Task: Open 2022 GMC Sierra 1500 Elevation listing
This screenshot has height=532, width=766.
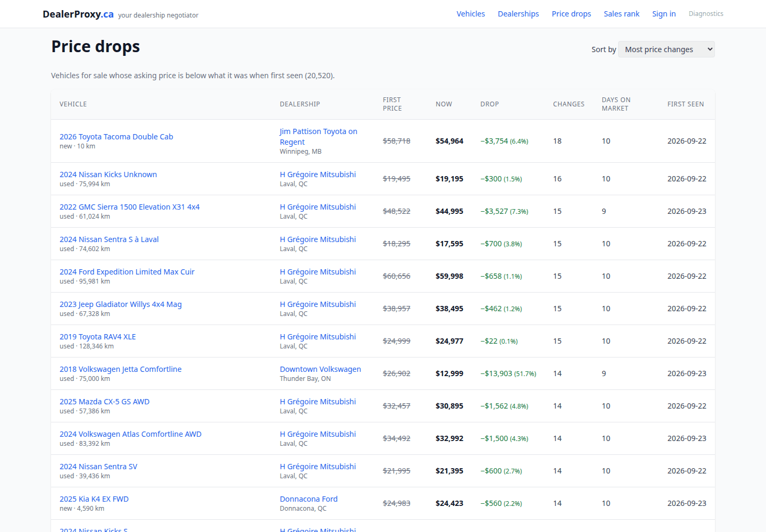Action: [129, 207]
